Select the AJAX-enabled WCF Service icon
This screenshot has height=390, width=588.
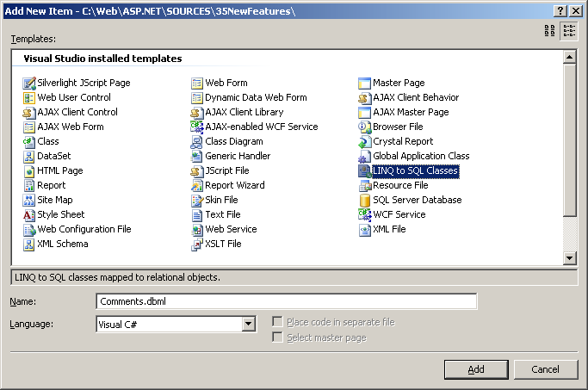(x=197, y=127)
